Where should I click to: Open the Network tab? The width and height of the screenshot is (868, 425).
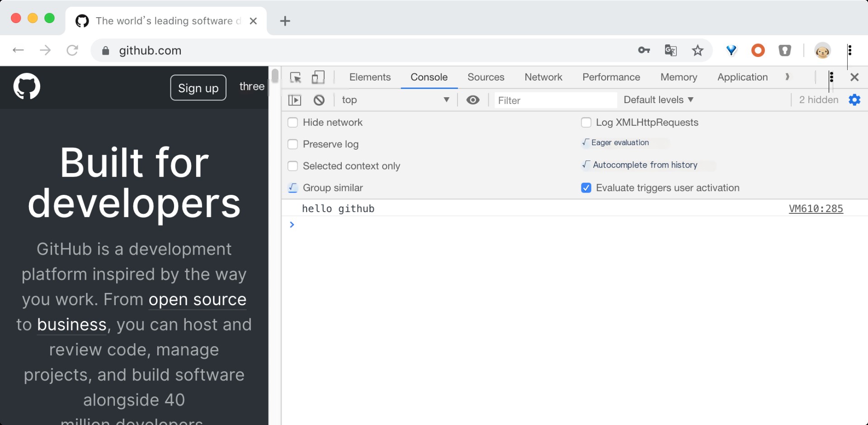pyautogui.click(x=543, y=77)
